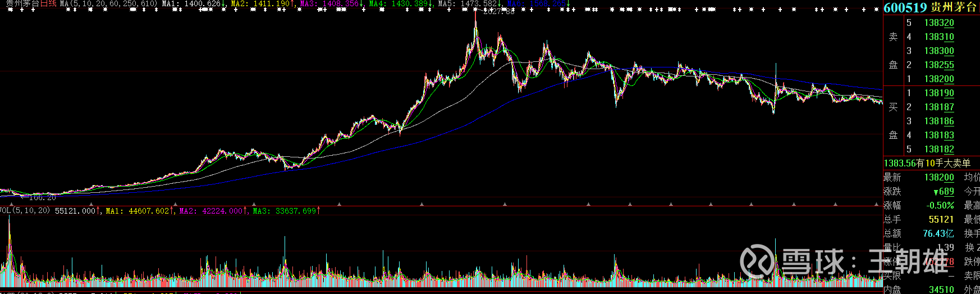
Task: Select ask level 5 price 138320
Action: [x=939, y=23]
